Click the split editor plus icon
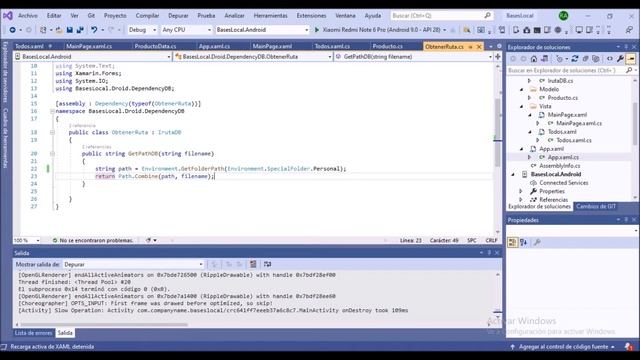The image size is (640, 360). click(x=498, y=57)
